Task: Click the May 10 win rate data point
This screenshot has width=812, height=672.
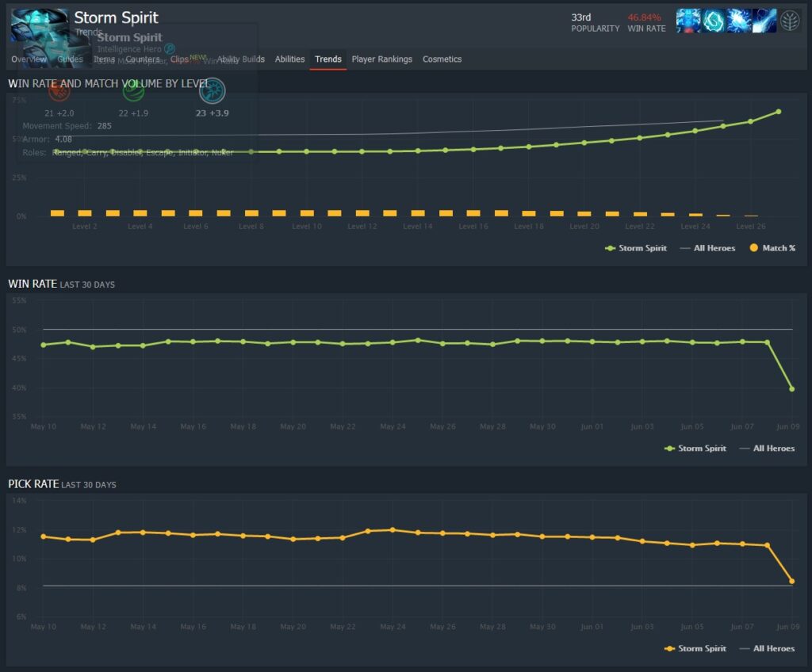Action: 44,345
